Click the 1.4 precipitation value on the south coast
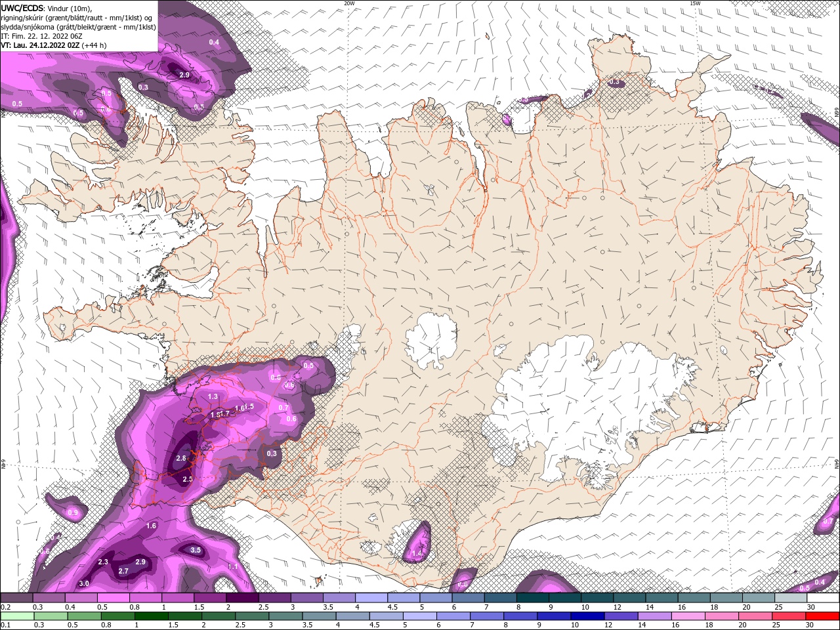Image resolution: width=840 pixels, height=630 pixels. (417, 554)
